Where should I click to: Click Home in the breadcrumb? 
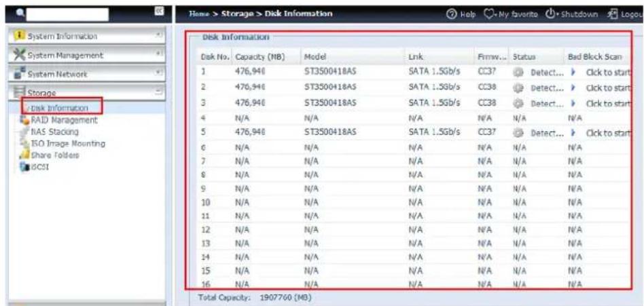click(198, 14)
